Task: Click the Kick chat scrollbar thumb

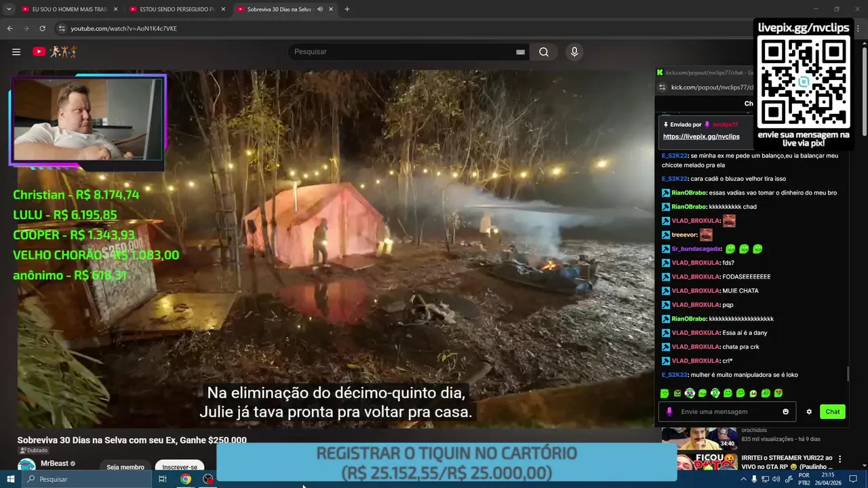Action: tap(847, 374)
